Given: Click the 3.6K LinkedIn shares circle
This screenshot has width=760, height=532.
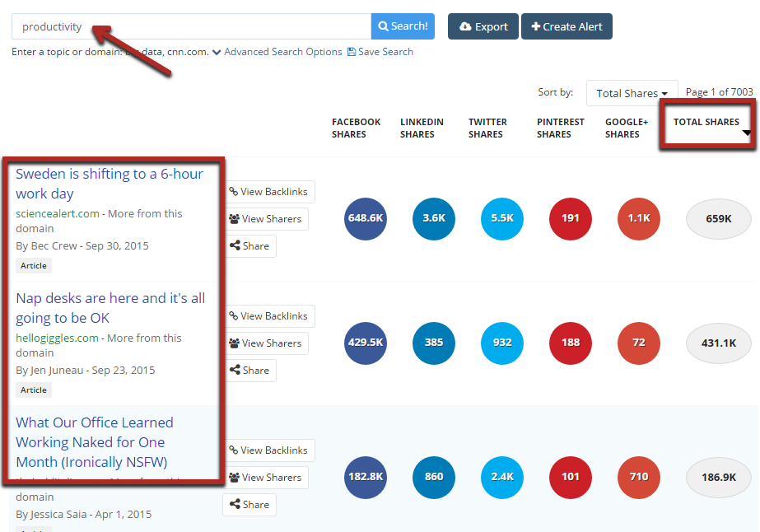Looking at the screenshot, I should [434, 219].
